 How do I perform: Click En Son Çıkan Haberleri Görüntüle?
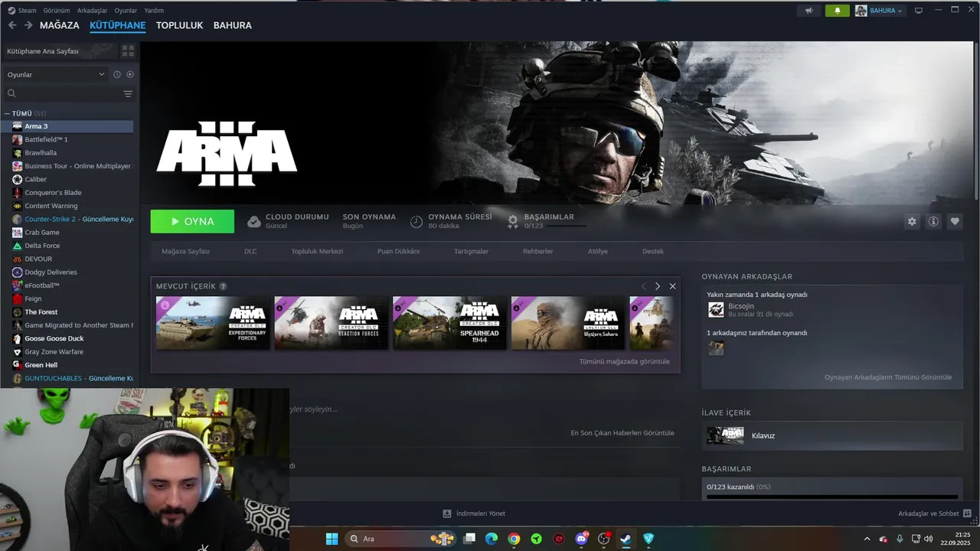point(622,432)
